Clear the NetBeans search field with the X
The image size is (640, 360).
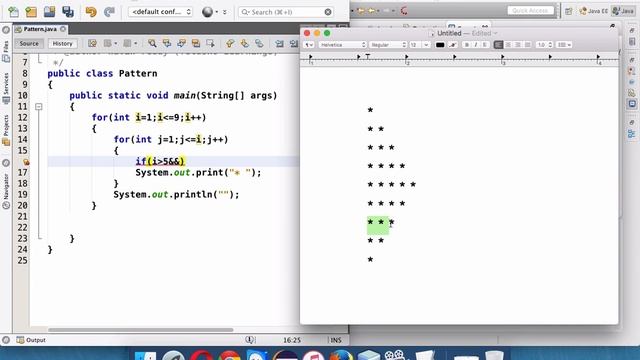coord(328,12)
